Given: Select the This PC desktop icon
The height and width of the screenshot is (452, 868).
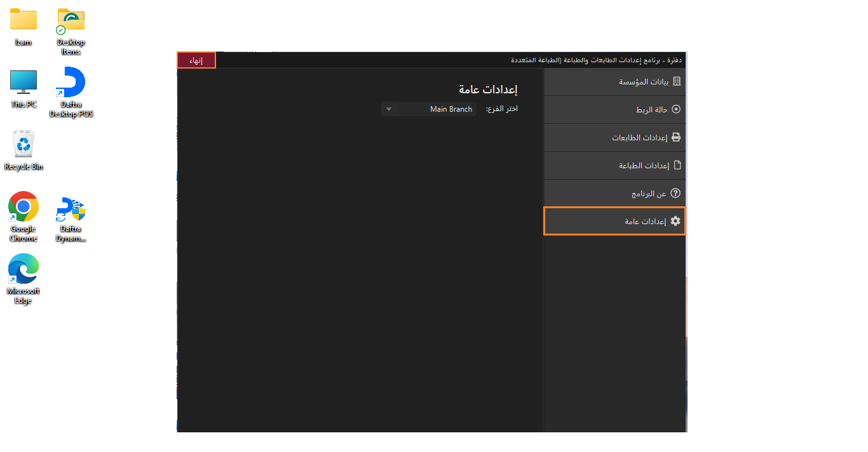Looking at the screenshot, I should click(24, 89).
